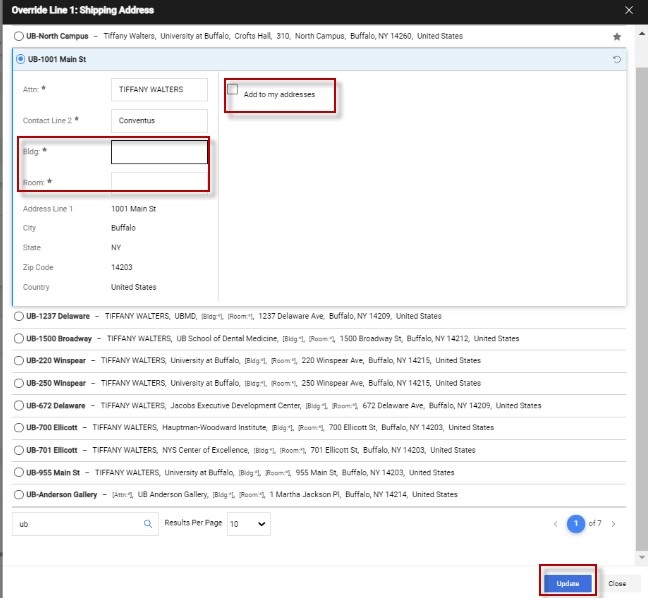
Task: Click the search magnifier icon
Action: 149,523
